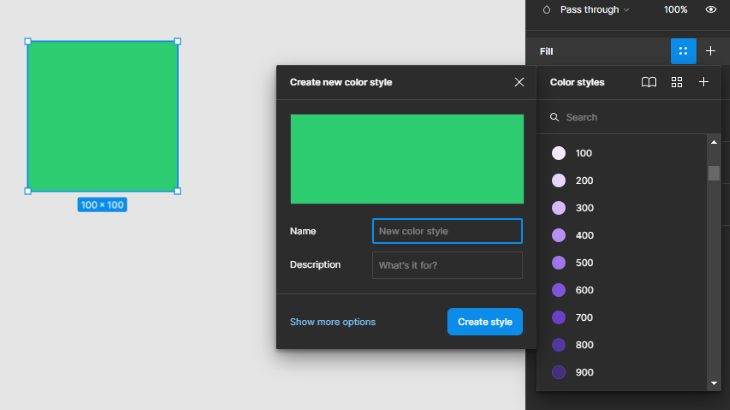Open the team library book icon

(649, 82)
